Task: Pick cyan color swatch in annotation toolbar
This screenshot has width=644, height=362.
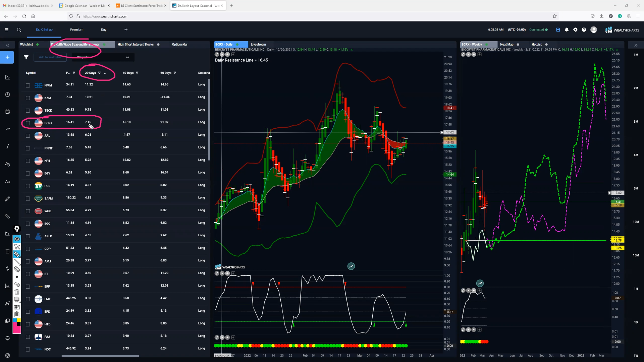Action: click(x=15, y=320)
